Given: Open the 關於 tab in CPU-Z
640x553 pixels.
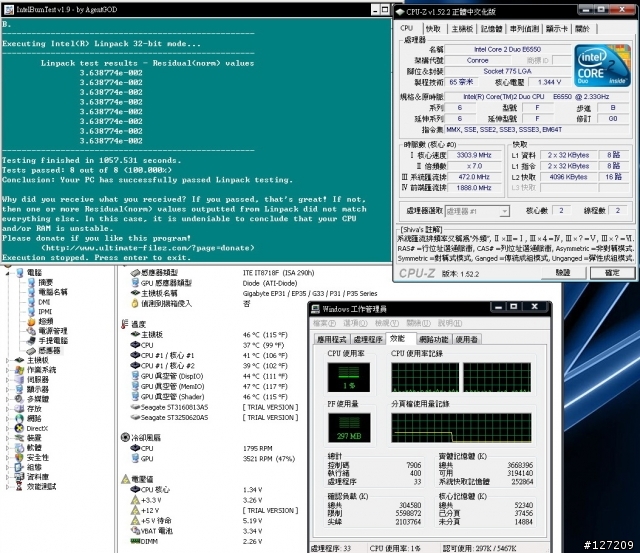Looking at the screenshot, I should coord(582,29).
